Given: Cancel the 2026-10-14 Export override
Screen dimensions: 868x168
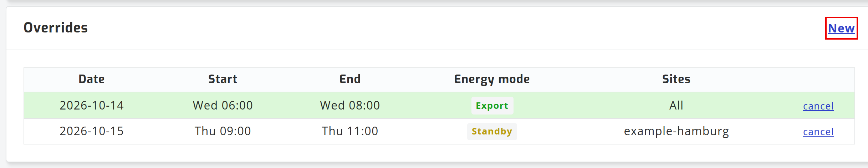Looking at the screenshot, I should coord(818,106).
